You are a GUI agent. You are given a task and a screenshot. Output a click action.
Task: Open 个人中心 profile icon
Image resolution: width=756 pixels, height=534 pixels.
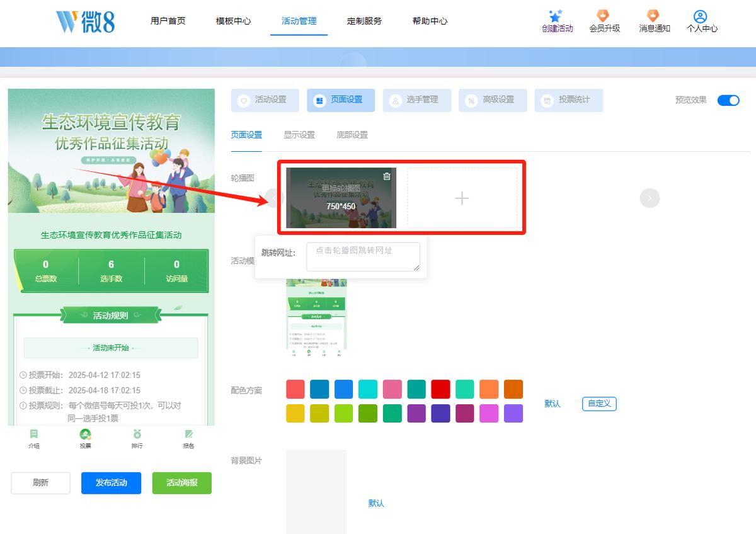700,16
